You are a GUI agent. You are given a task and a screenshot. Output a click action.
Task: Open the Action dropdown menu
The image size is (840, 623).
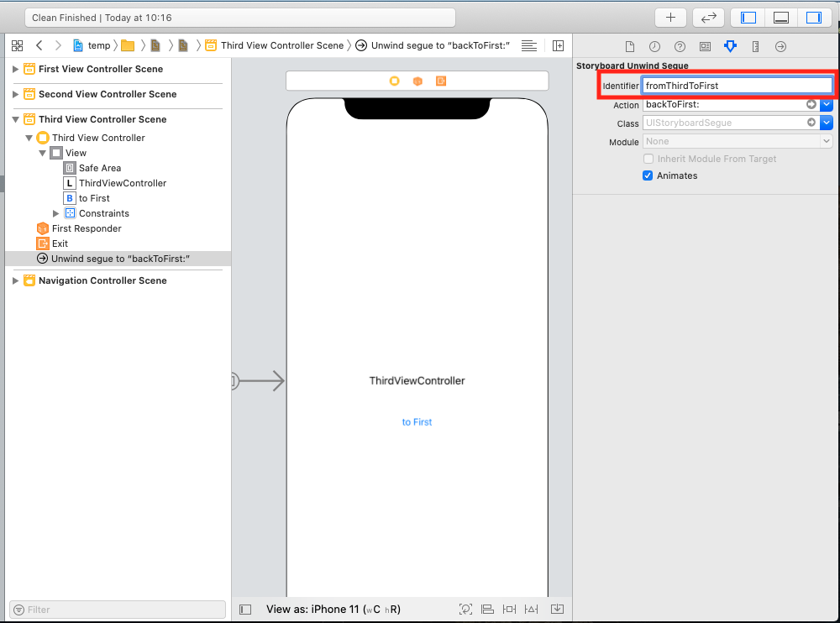click(827, 104)
